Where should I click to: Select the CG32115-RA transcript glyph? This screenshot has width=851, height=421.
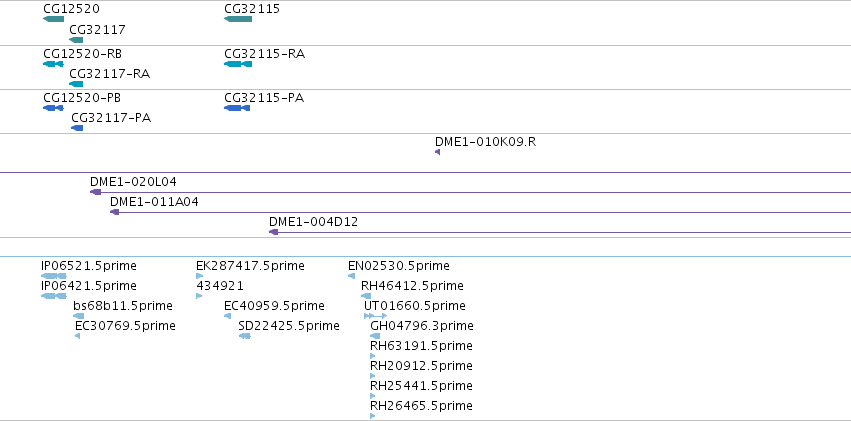238,64
